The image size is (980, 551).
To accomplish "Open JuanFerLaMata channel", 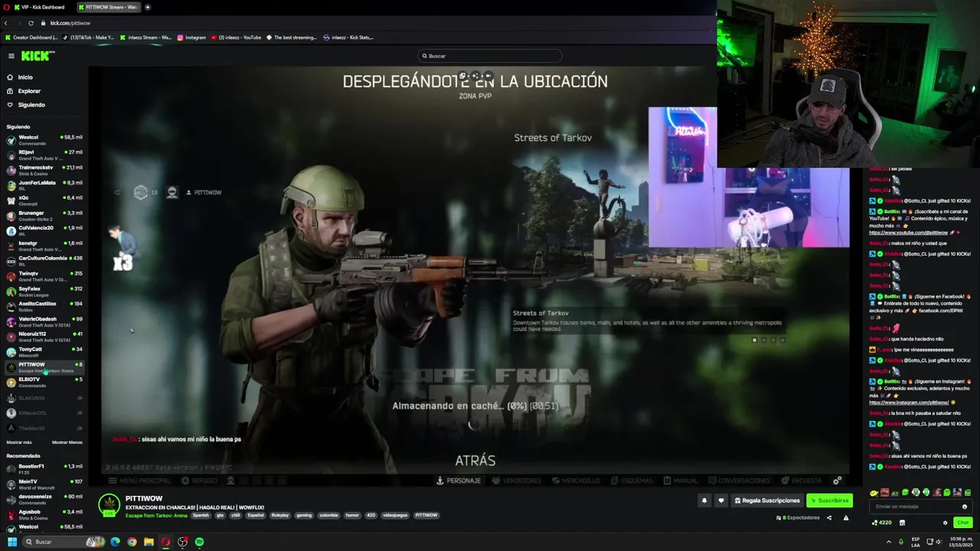I will click(44, 185).
